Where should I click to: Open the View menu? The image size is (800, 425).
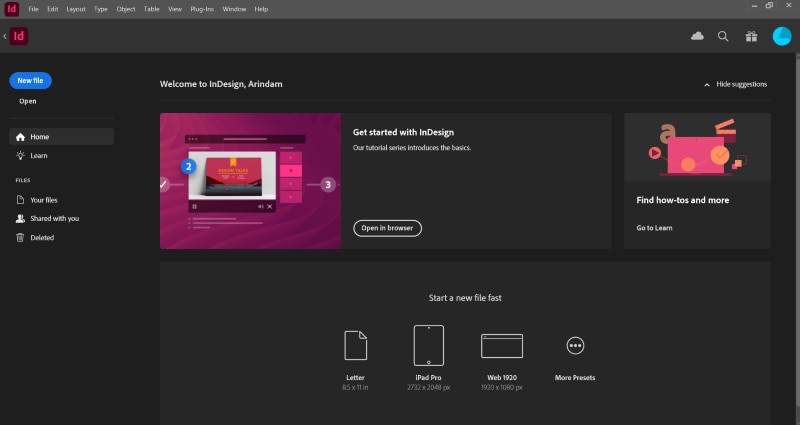(x=175, y=9)
